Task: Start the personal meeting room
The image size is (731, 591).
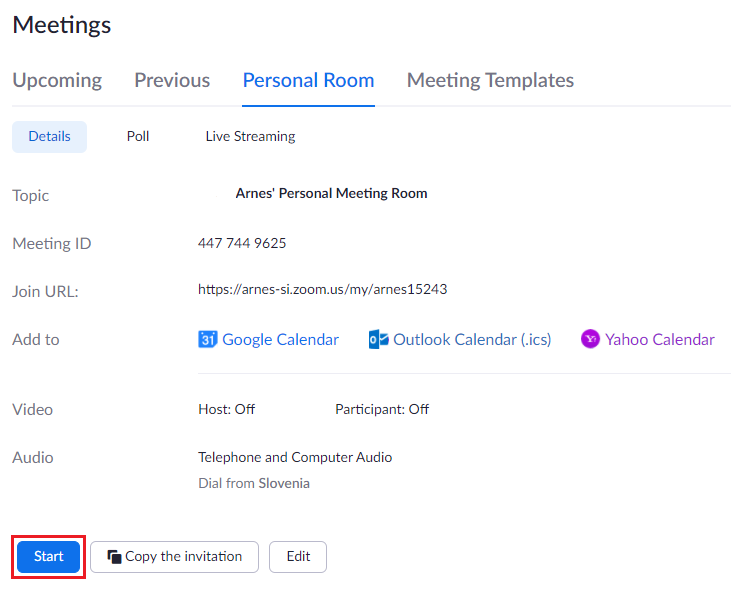Action: [48, 557]
